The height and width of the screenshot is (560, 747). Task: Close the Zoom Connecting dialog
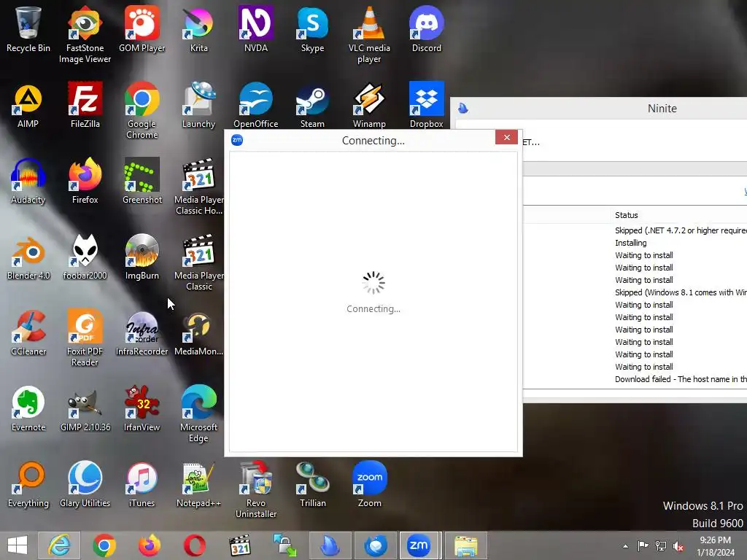tap(506, 137)
